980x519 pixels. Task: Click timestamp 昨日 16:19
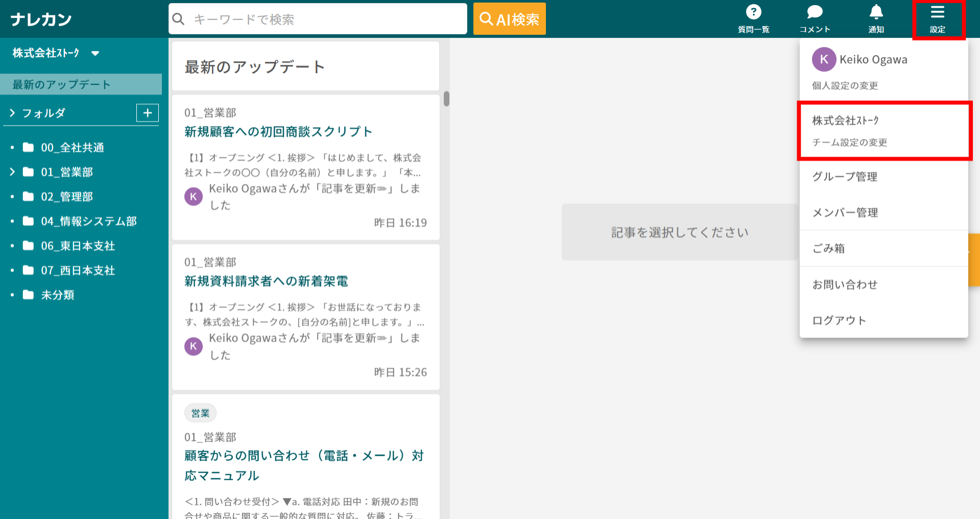[400, 223]
